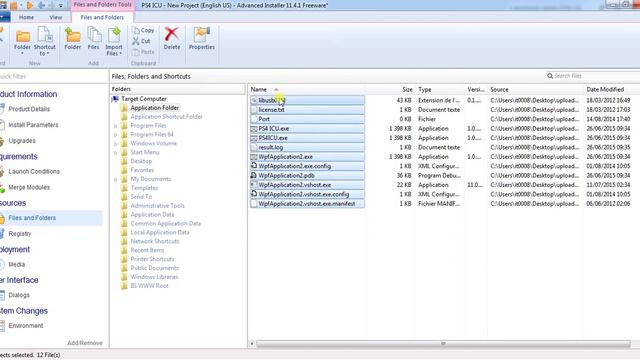Select Windows Libraries folder in tree
The image size is (640, 360).
click(x=154, y=277)
